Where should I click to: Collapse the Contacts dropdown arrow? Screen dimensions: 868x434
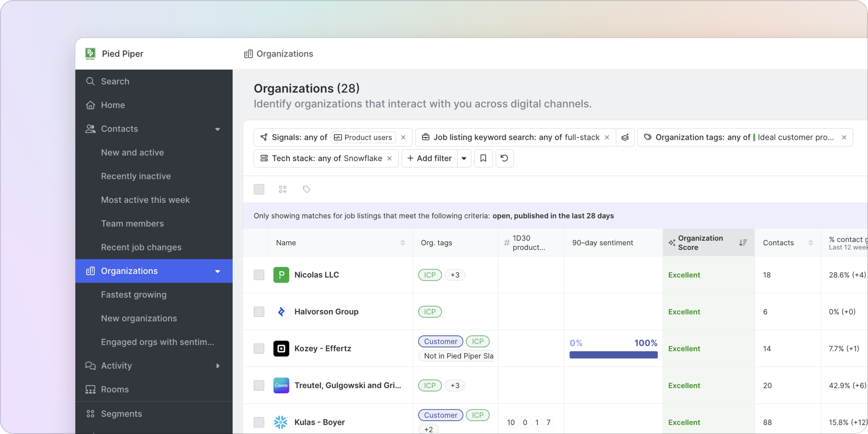point(217,129)
